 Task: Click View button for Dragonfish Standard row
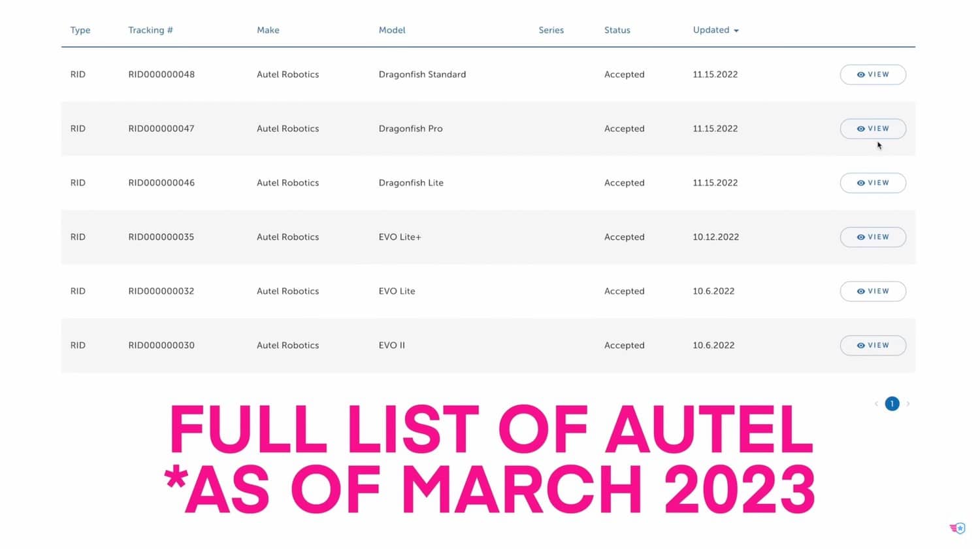872,75
